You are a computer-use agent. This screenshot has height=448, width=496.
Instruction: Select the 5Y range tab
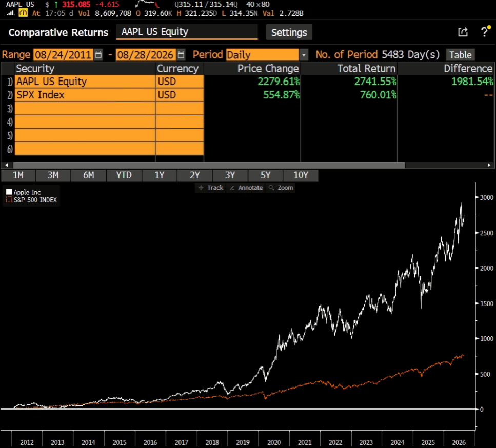(265, 175)
